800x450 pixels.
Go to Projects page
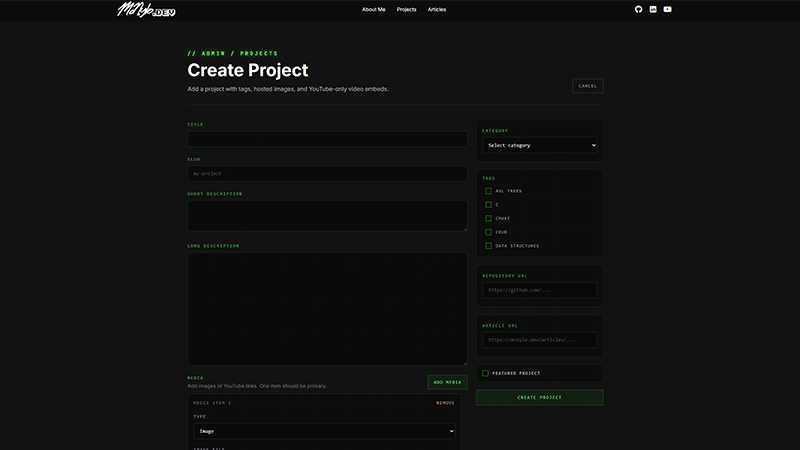pos(406,10)
